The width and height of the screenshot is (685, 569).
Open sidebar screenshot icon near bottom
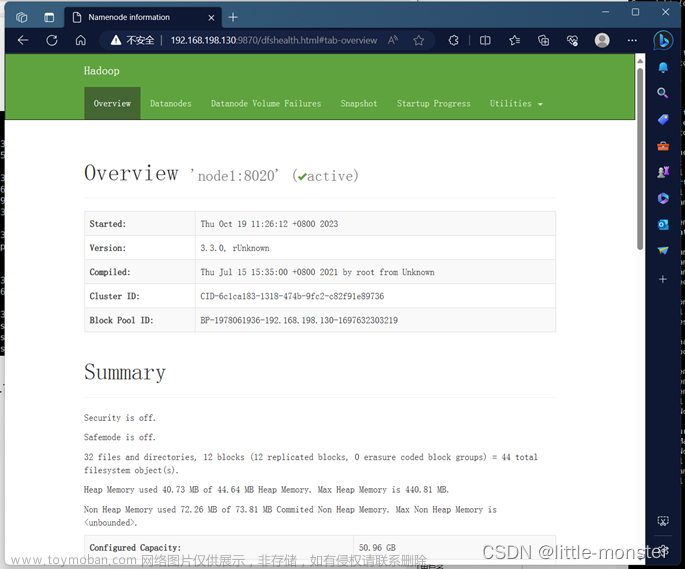(x=663, y=520)
